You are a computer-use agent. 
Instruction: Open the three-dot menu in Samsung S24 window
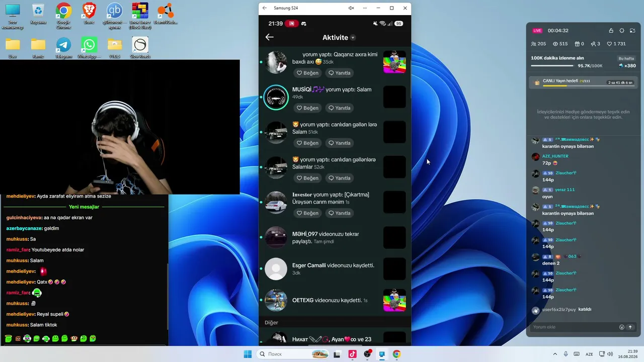365,8
